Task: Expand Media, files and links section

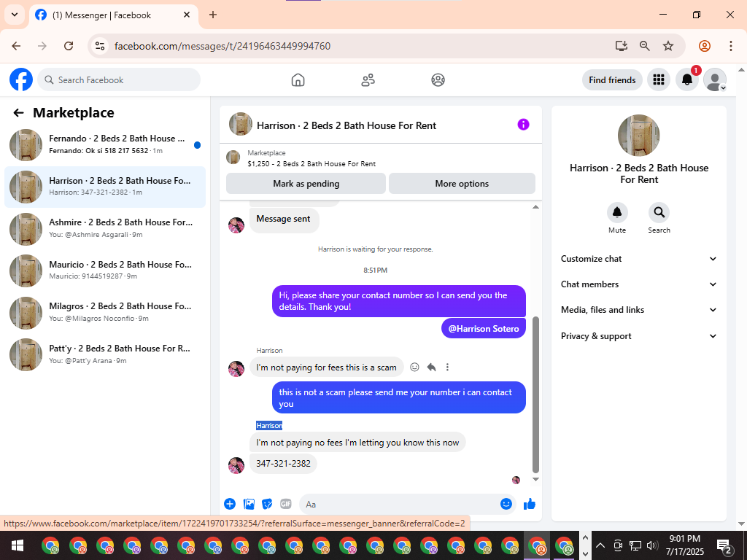Action: (x=639, y=310)
